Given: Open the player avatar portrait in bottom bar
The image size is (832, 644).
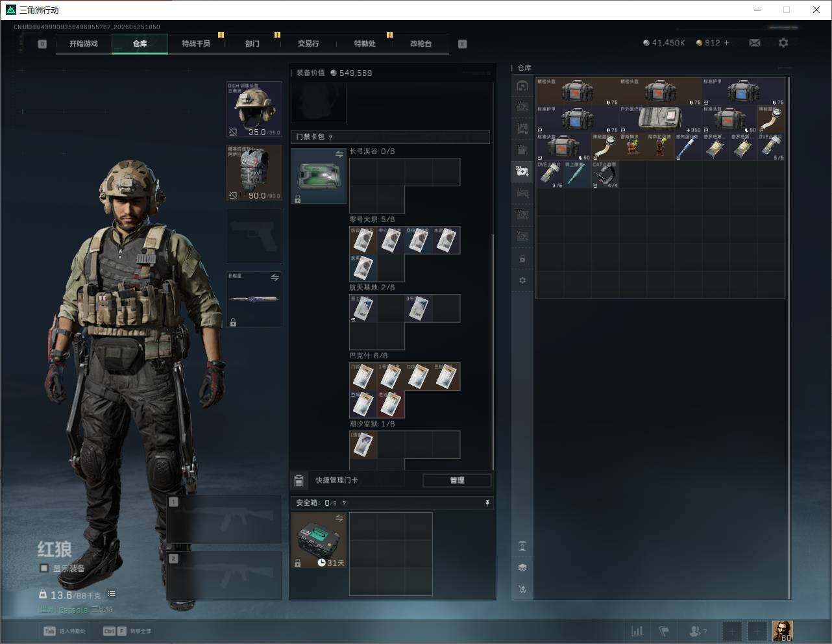Looking at the screenshot, I should click(x=783, y=631).
